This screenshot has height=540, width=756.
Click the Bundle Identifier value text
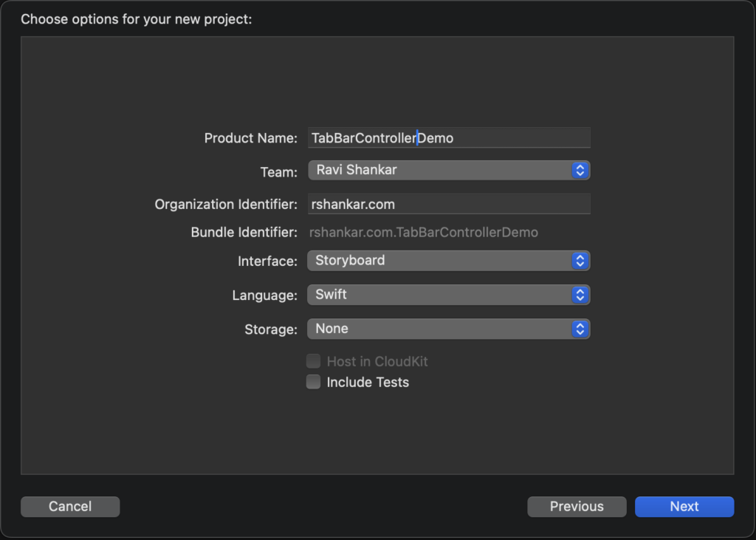point(424,233)
